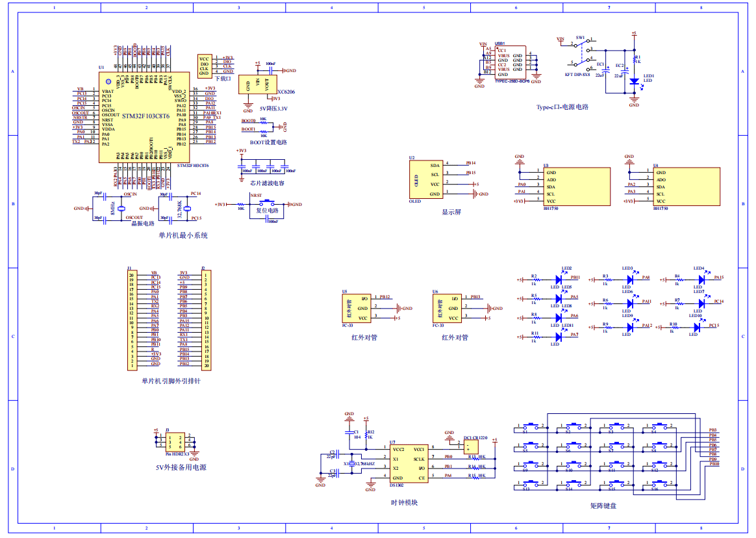Click the EC1 22uF capacitor
This screenshot has width=756, height=538.
coord(606,69)
